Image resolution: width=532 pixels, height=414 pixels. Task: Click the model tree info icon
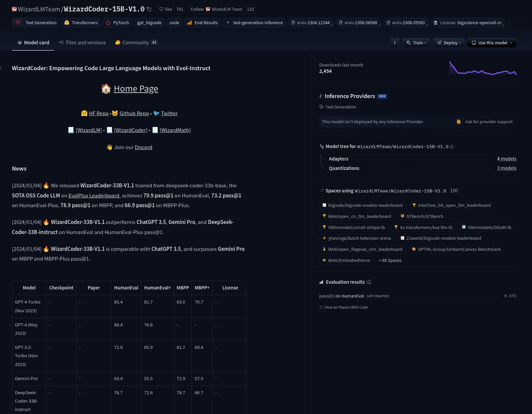click(x=452, y=147)
